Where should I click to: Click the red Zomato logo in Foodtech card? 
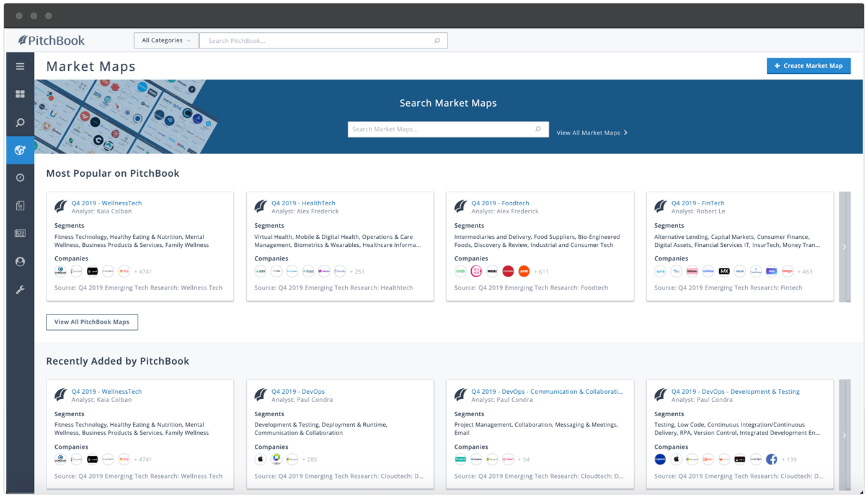(508, 271)
